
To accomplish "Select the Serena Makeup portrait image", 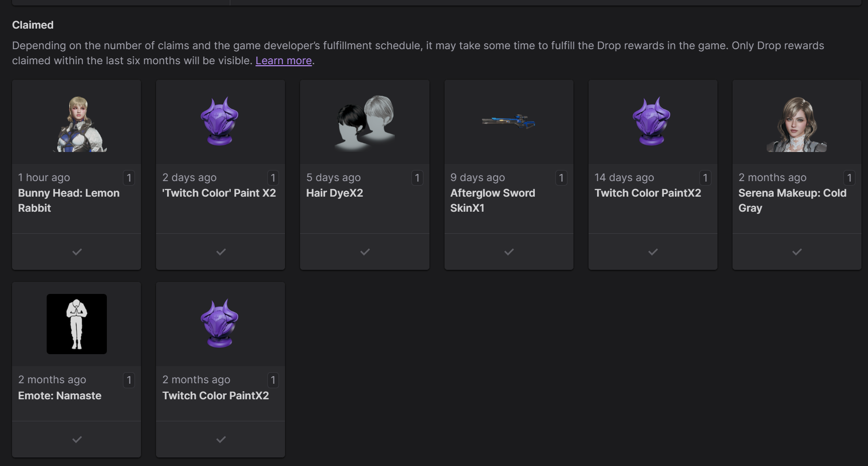I will 797,124.
